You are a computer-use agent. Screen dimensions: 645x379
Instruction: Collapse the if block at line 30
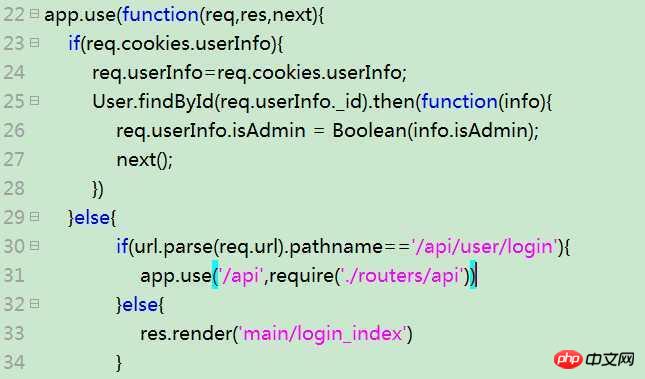click(x=35, y=246)
